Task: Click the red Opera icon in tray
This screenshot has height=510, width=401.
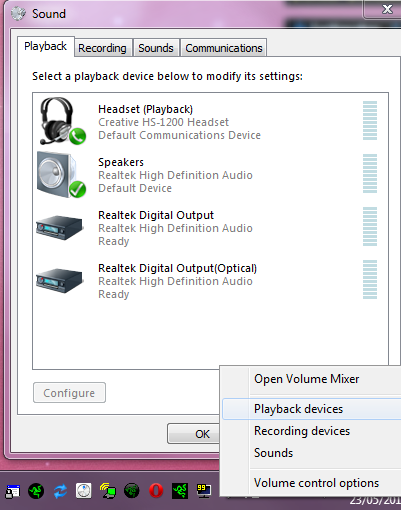Action: click(x=156, y=490)
